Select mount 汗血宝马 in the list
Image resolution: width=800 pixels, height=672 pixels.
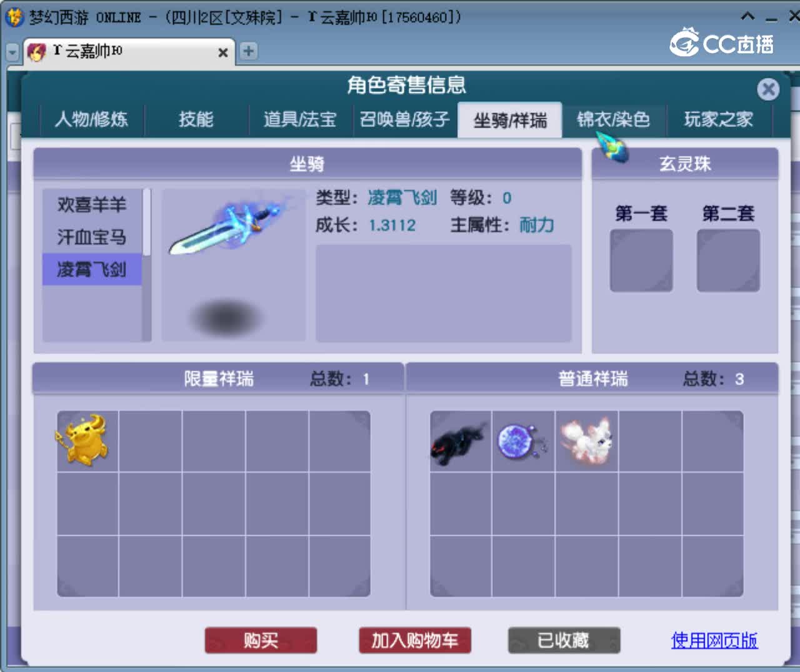92,237
